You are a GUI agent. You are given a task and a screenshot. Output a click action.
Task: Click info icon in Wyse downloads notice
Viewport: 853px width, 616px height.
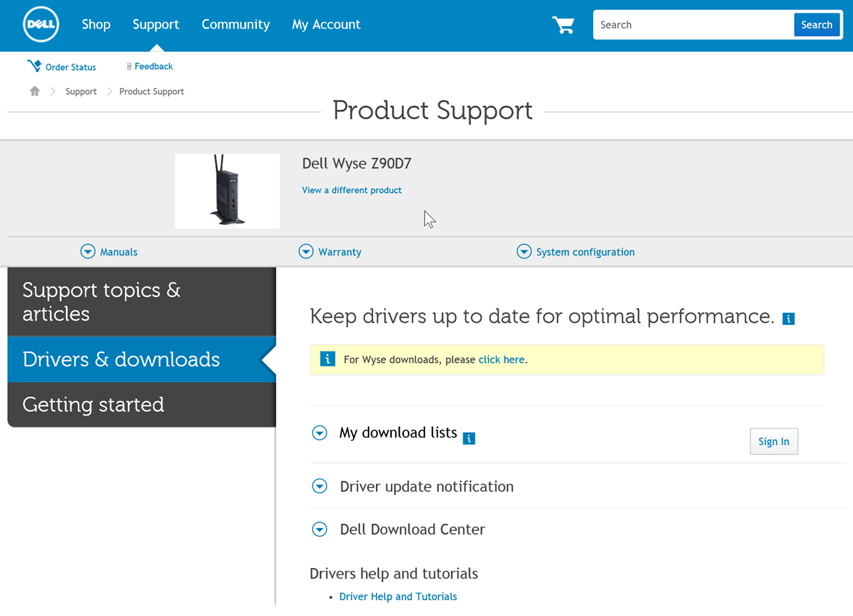pos(327,360)
